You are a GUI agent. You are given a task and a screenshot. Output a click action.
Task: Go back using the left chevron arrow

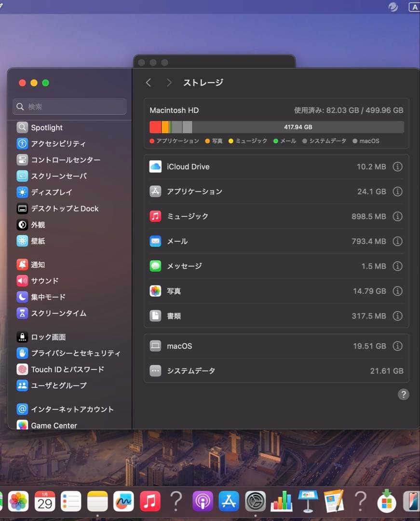pyautogui.click(x=149, y=82)
